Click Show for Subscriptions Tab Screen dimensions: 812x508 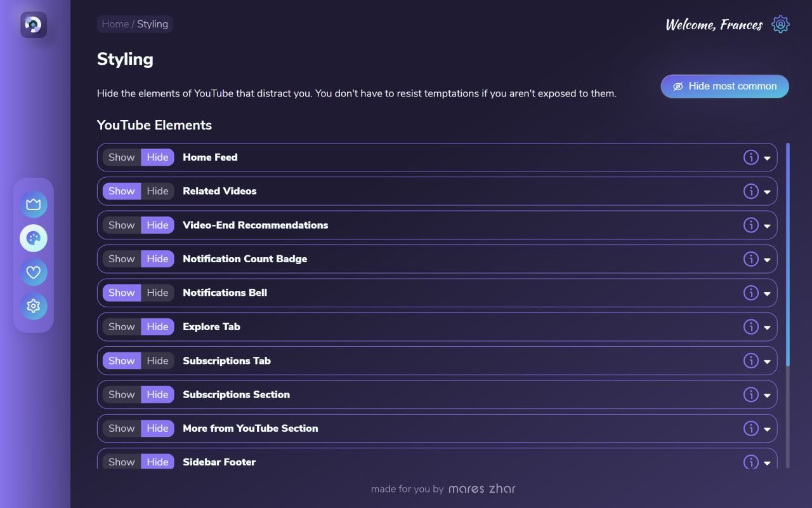click(x=122, y=361)
